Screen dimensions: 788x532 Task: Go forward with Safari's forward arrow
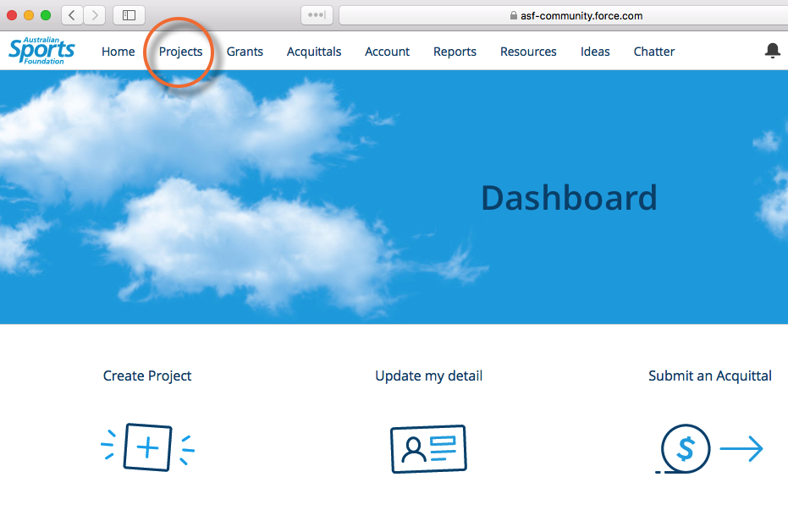(x=95, y=15)
